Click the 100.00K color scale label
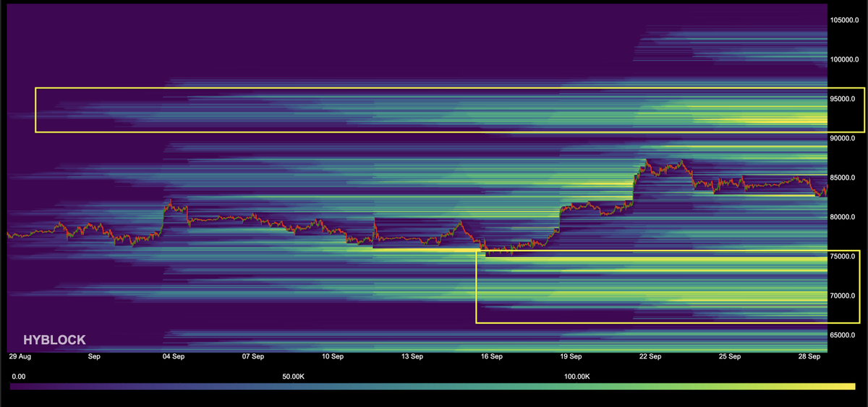The image size is (868, 407). click(x=578, y=377)
